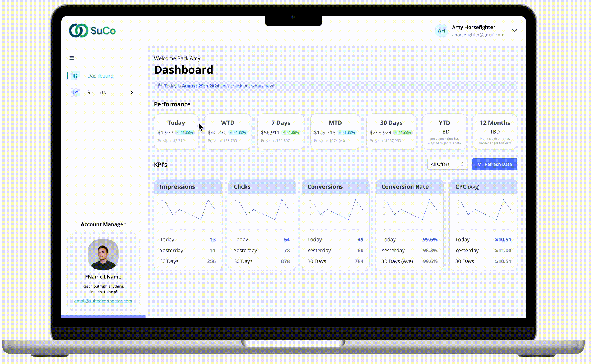Click the Conversion Rate line chart
Viewport: 591px width, 364px height.
(410, 215)
